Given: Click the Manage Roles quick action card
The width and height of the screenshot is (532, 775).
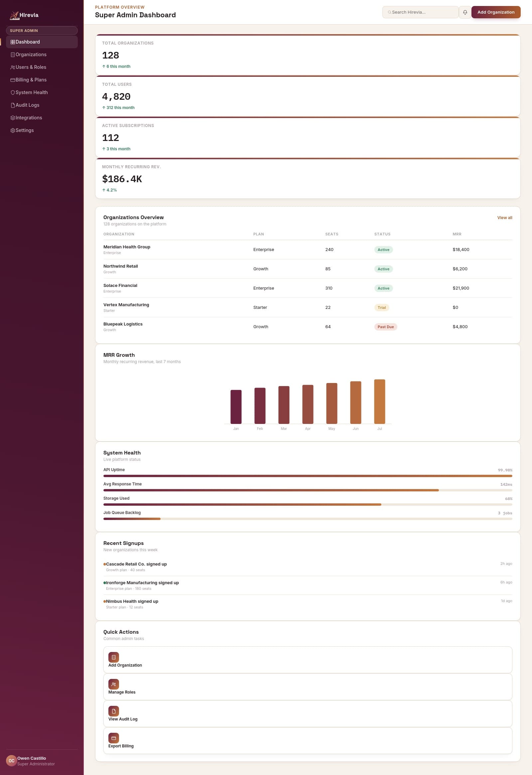Looking at the screenshot, I should tap(308, 687).
